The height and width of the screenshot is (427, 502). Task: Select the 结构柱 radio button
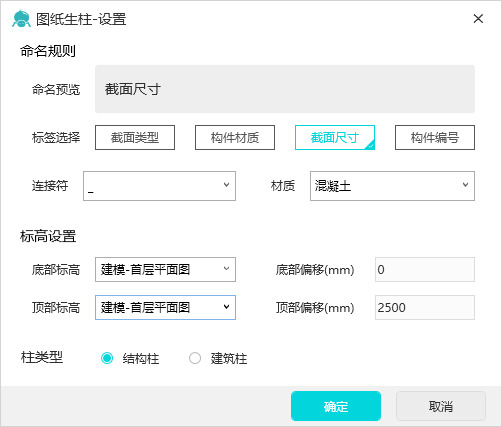tap(107, 358)
